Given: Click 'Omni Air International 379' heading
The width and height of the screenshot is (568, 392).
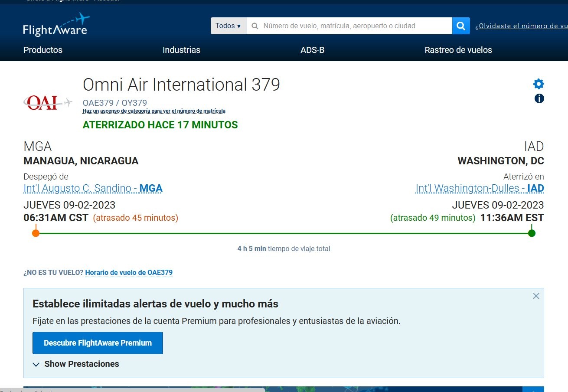Looking at the screenshot, I should (181, 85).
